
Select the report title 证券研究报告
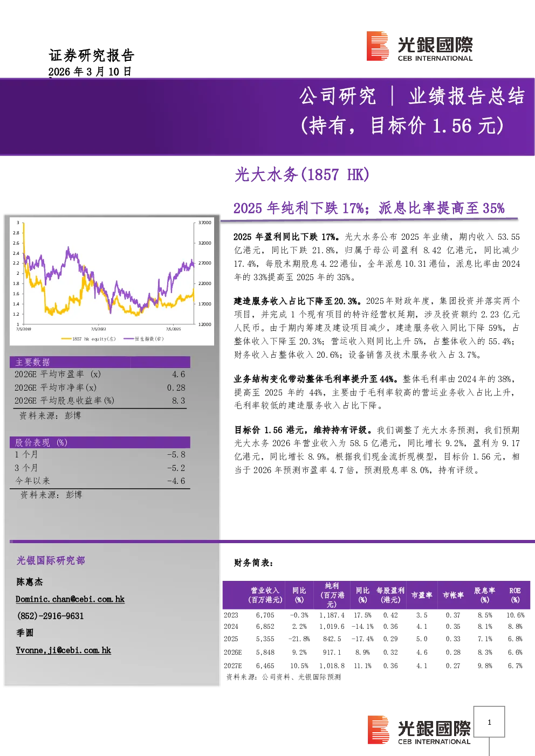pyautogui.click(x=91, y=56)
